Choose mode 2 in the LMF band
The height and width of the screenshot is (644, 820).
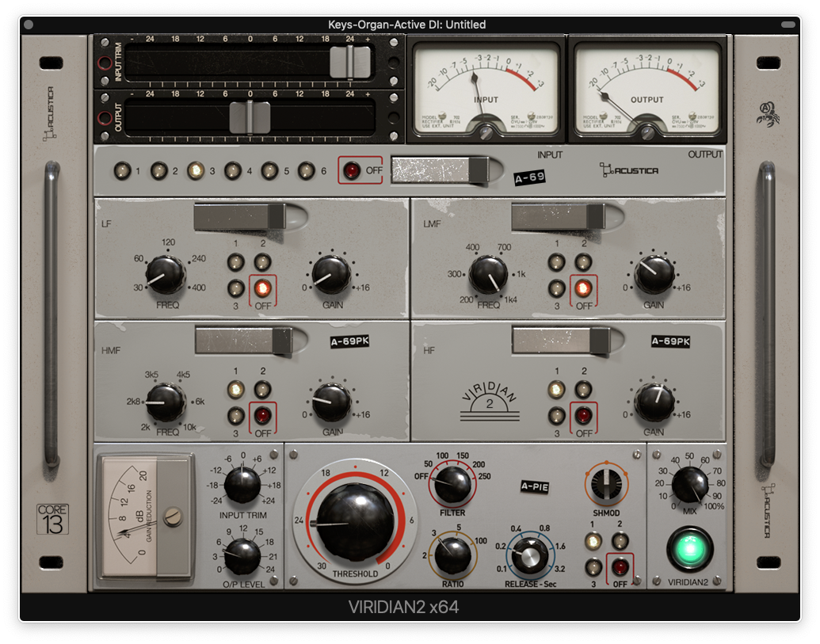[583, 262]
